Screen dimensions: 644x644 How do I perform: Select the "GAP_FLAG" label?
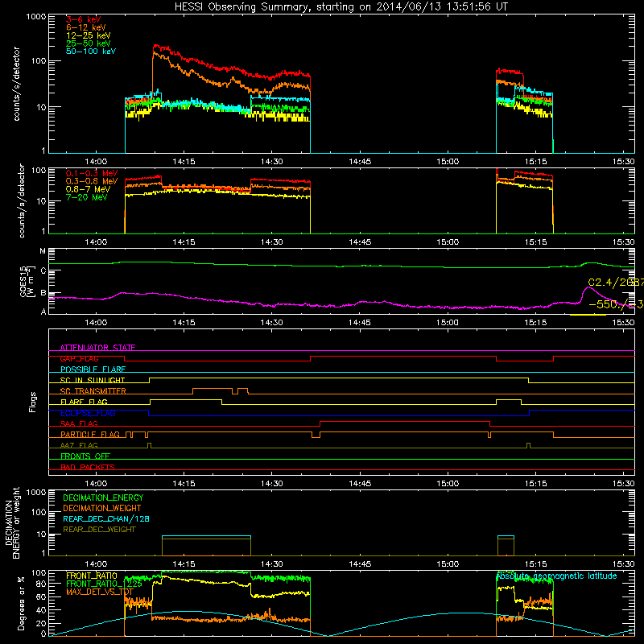click(x=79, y=358)
